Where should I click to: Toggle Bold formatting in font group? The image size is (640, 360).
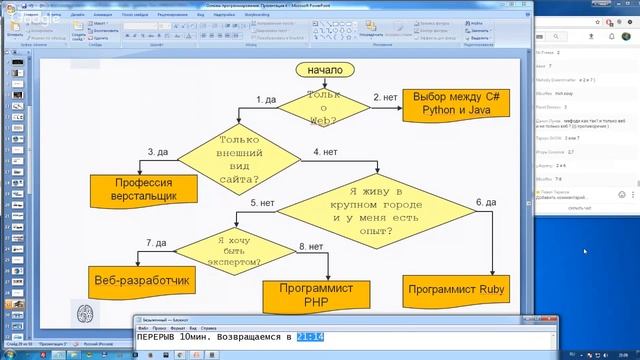[127, 36]
